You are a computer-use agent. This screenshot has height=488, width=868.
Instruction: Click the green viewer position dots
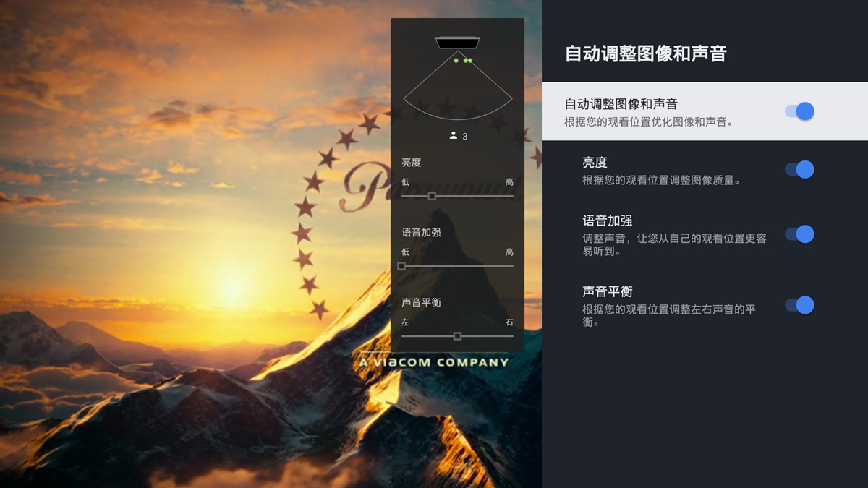click(464, 61)
